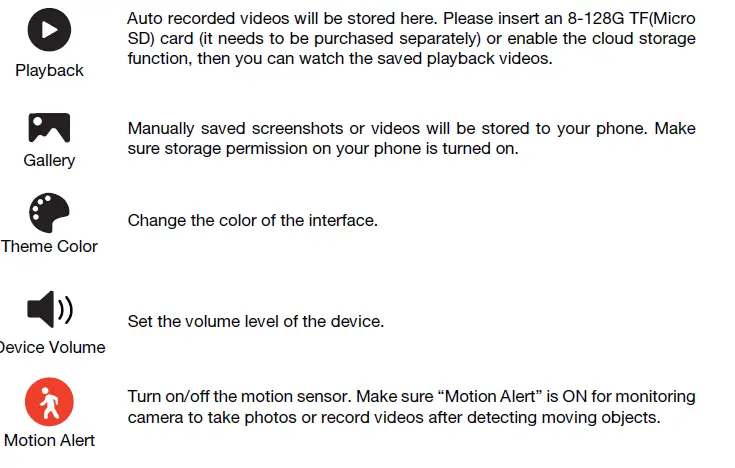Open the Gallery picture icon
This screenshot has height=468, width=735.
pos(49,127)
